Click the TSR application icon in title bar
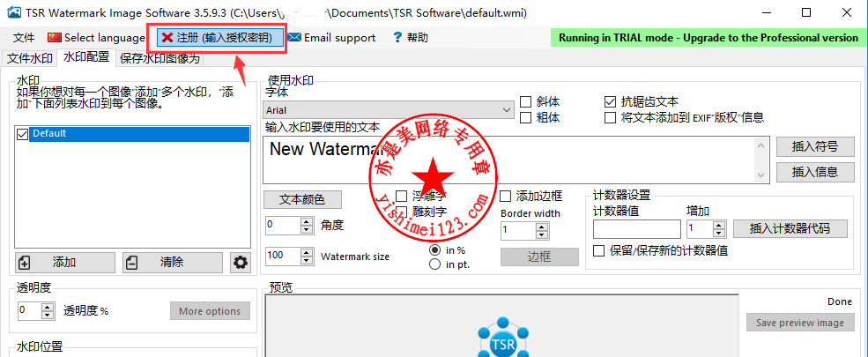The width and height of the screenshot is (868, 357). (x=16, y=11)
